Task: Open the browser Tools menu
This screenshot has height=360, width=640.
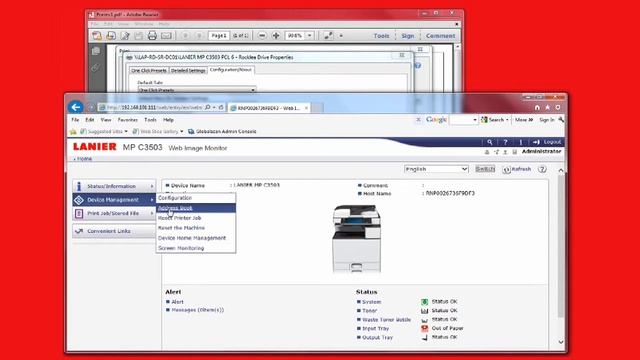Action: tap(150, 120)
